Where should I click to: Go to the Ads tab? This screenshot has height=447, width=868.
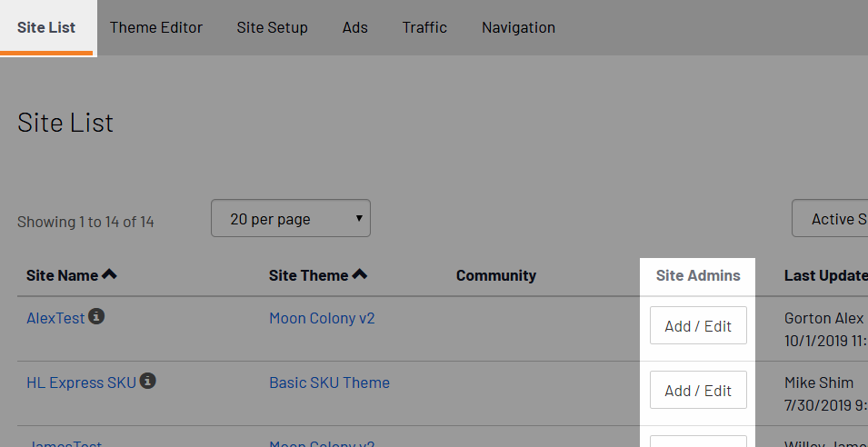[x=354, y=27]
